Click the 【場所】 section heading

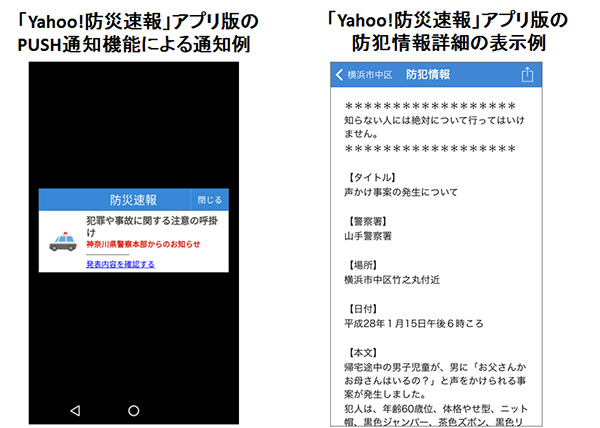(x=364, y=265)
